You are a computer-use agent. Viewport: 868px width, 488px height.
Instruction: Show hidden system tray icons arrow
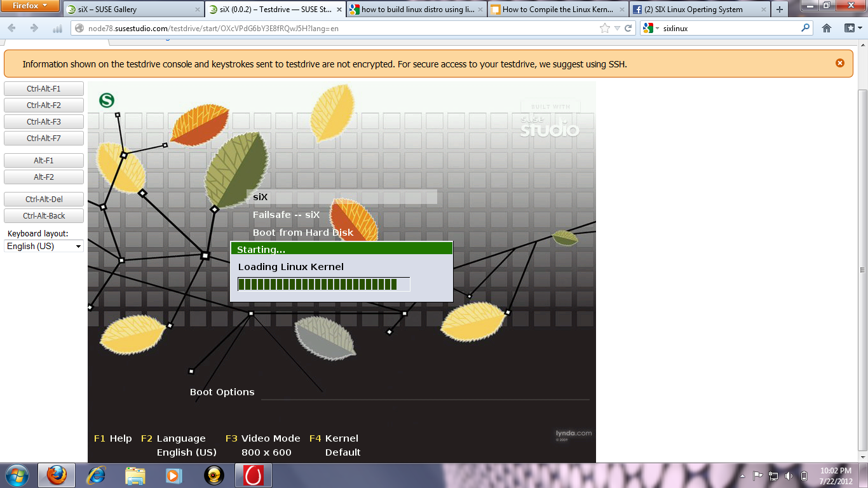pos(742,475)
